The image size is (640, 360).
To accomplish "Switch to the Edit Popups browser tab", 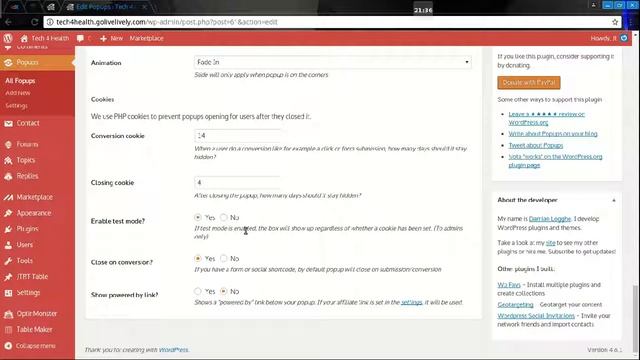I will point(107,7).
